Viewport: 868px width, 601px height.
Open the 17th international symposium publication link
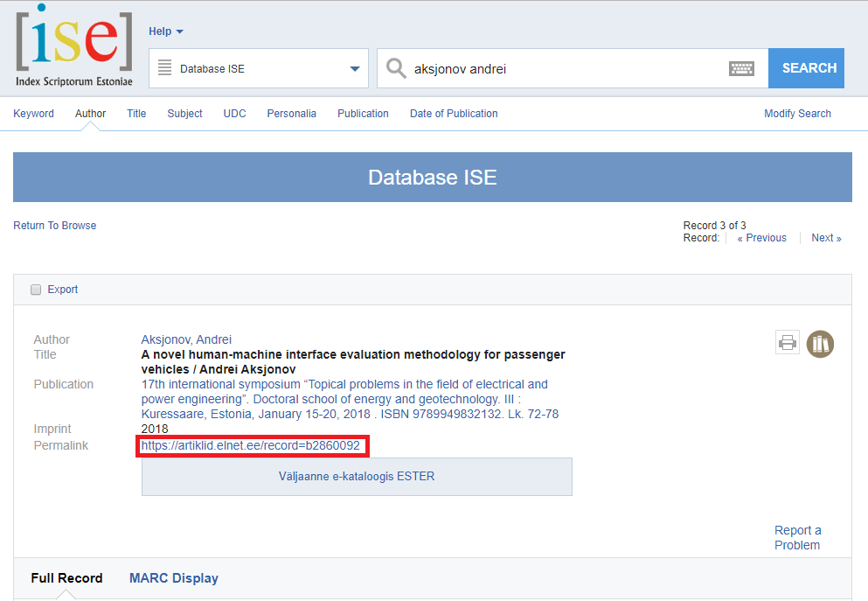point(350,399)
